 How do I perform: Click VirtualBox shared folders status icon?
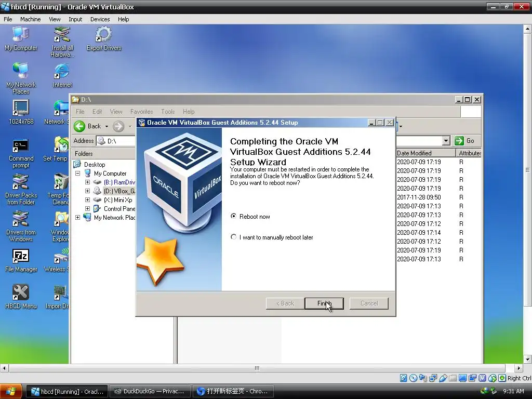pyautogui.click(x=453, y=378)
